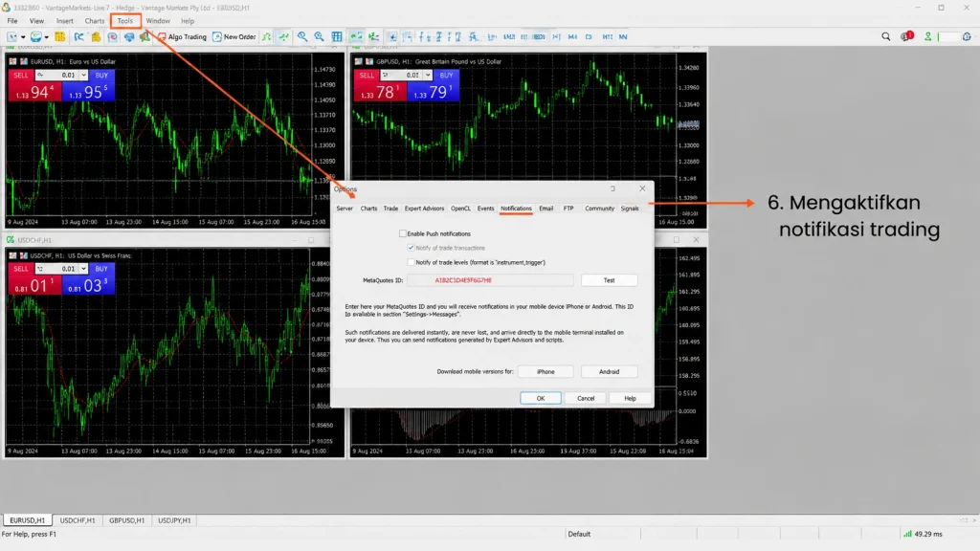This screenshot has width=980, height=551.
Task: Click Cancel in Options dialog
Action: tap(586, 399)
